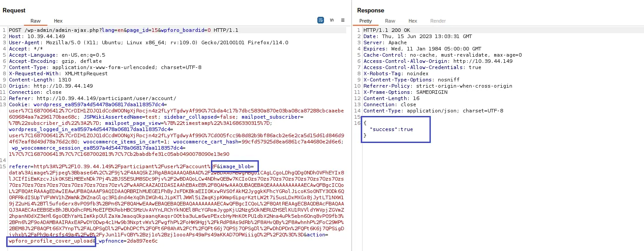The width and height of the screenshot is (644, 251).
Task: Click the X-Robots-Tag: noindex header
Action: coord(396,73)
